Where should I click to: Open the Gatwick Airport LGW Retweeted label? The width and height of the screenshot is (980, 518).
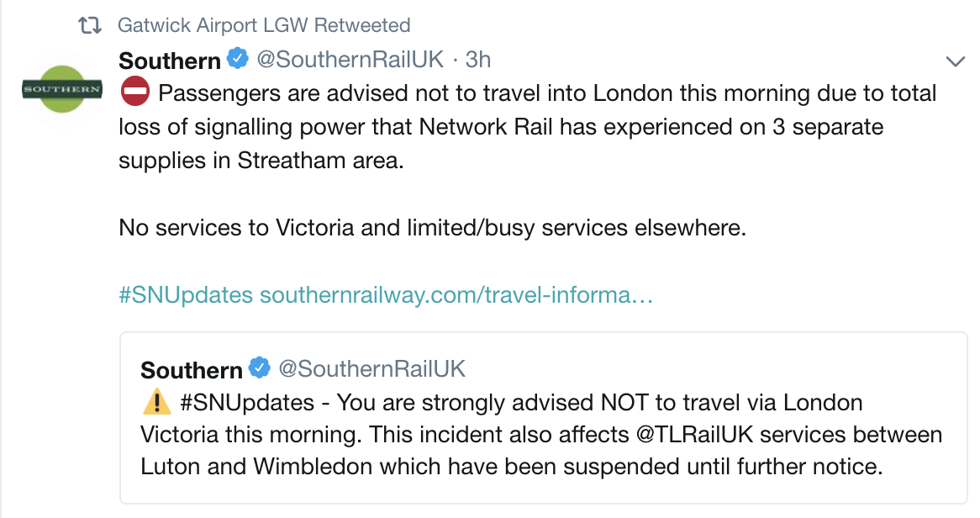[x=264, y=25]
